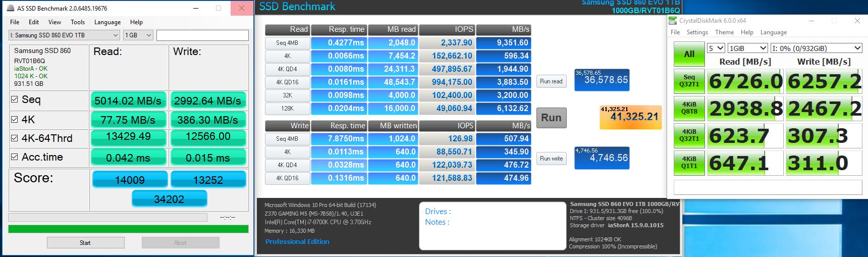Click the CrystalDiskMark title bar icon
This screenshot has width=868, height=257.
[x=673, y=21]
